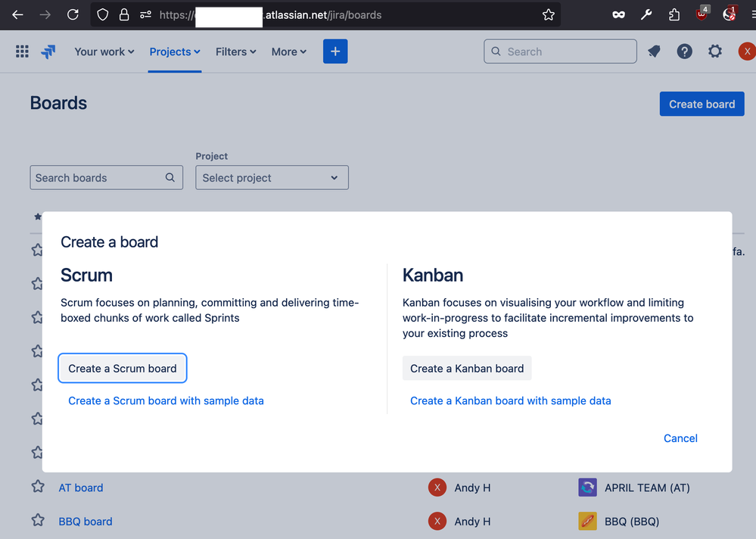This screenshot has width=756, height=539.
Task: Expand the Select project dropdown
Action: pos(272,178)
